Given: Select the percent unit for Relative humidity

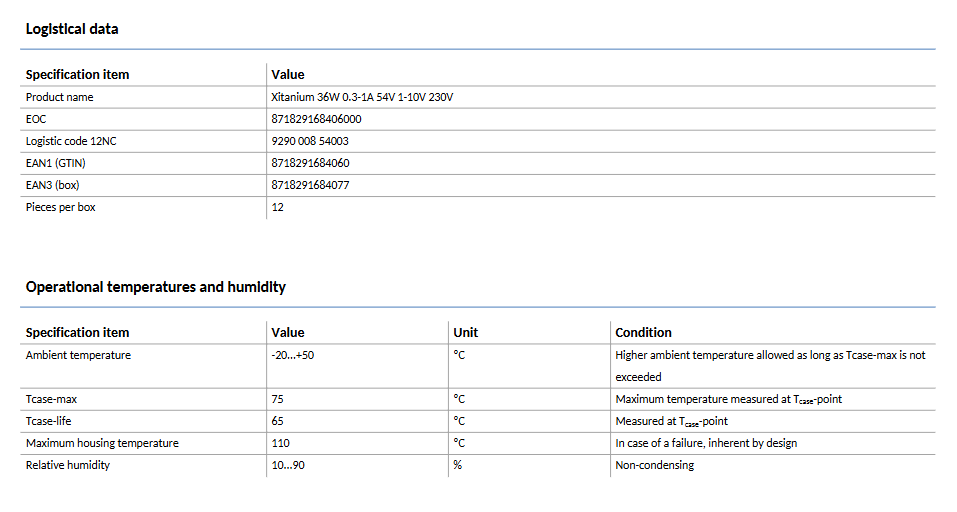Looking at the screenshot, I should click(x=458, y=465).
